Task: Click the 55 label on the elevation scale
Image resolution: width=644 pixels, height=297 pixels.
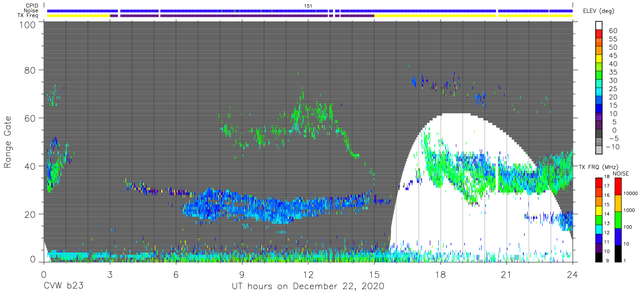Action: pos(613,39)
